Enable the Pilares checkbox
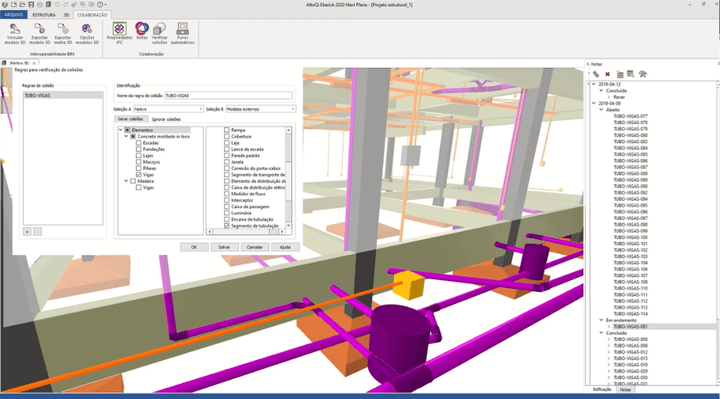 click(139, 169)
